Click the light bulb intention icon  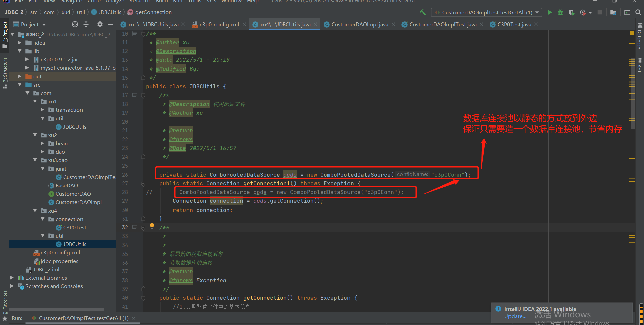click(152, 226)
